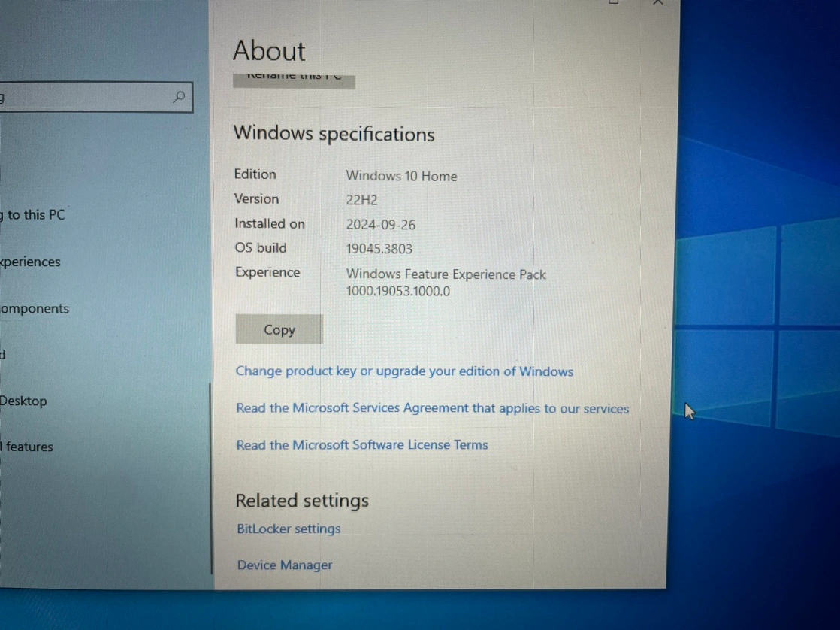
Task: Select sidebar item ending in 'Desktop'
Action: pos(23,401)
